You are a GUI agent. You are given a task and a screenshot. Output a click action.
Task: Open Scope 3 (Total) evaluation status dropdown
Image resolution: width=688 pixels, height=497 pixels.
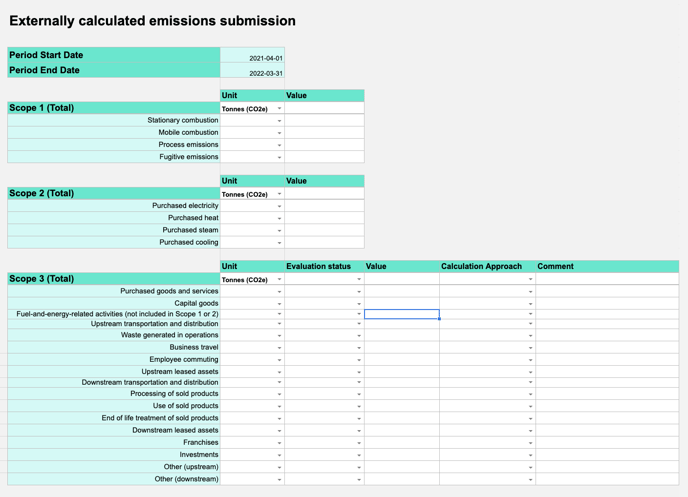click(359, 279)
